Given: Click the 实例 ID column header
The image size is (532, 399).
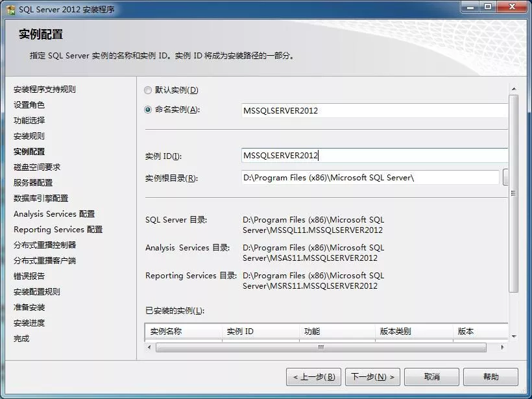Looking at the screenshot, I should [x=261, y=332].
